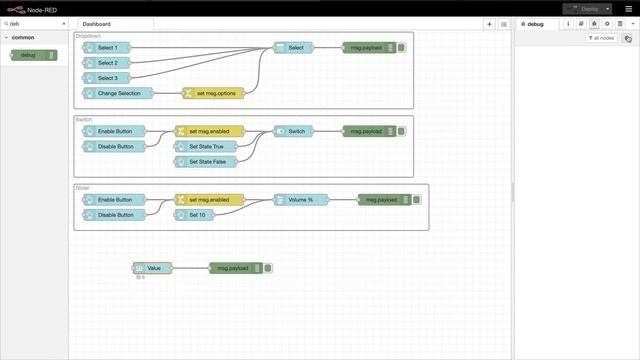Toggle the Switch group debug node output
This screenshot has height=360, width=640.
401,131
